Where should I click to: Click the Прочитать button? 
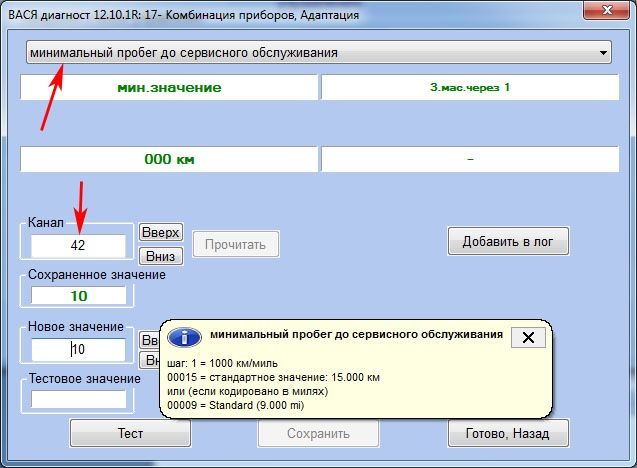tap(235, 243)
